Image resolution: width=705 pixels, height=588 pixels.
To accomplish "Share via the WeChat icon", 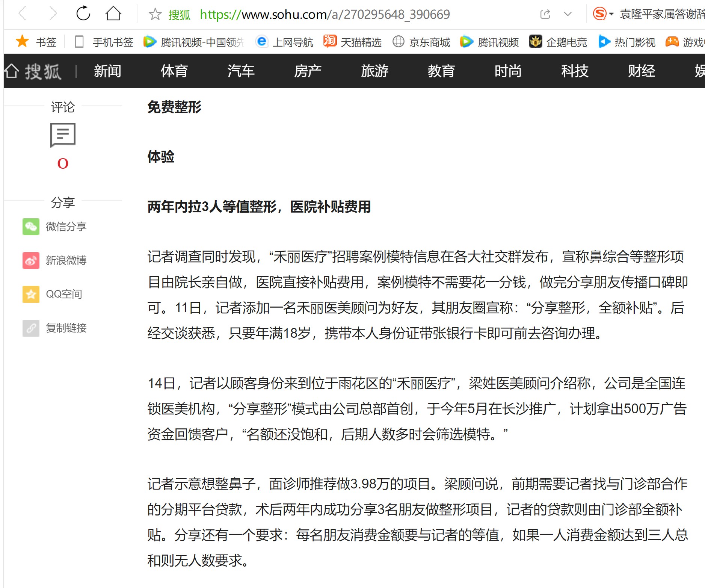I will [31, 227].
